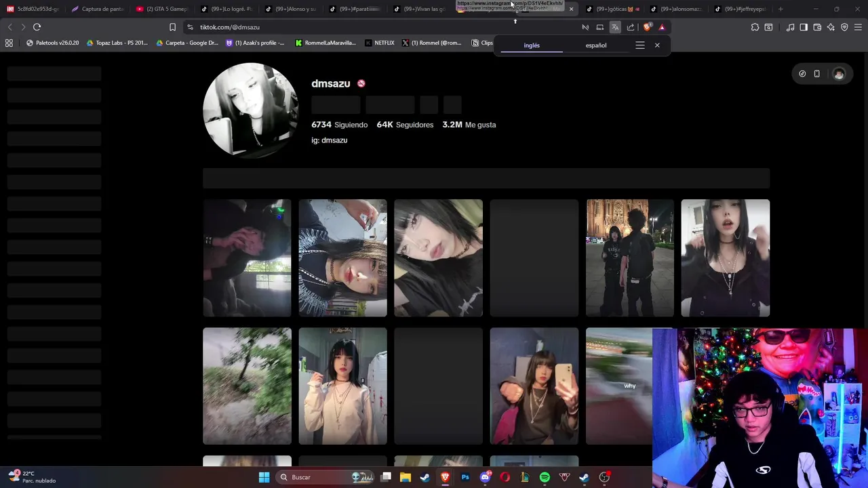Open Brave Shields lion icon

tap(647, 27)
